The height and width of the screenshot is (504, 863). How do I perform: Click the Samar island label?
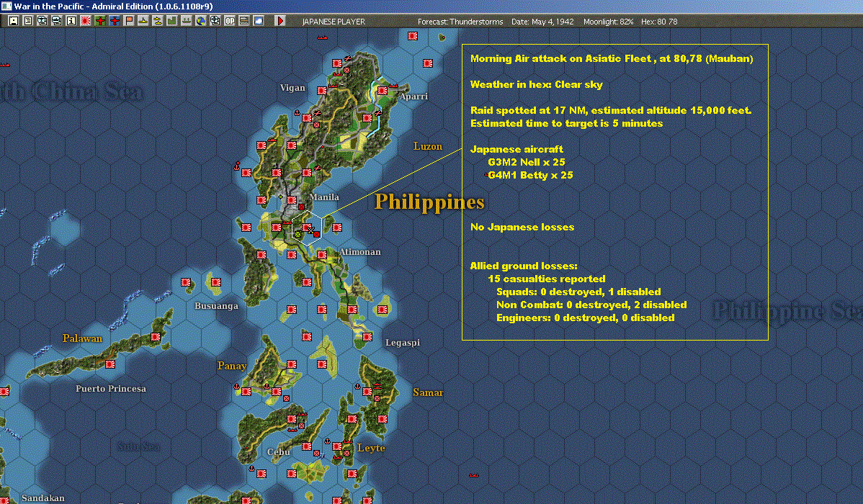coord(428,392)
